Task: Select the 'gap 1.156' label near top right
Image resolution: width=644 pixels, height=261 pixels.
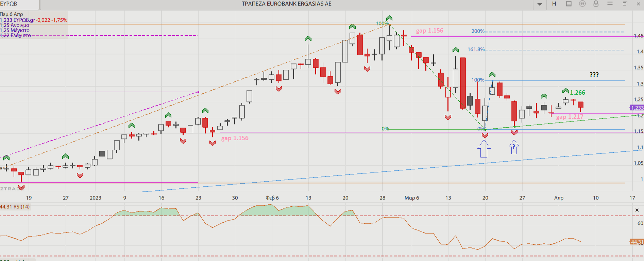Action: click(x=429, y=31)
